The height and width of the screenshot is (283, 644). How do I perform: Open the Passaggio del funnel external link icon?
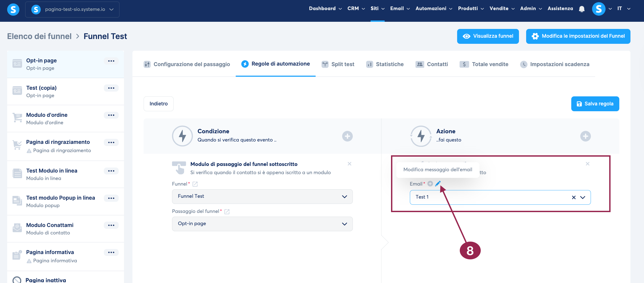pyautogui.click(x=227, y=212)
